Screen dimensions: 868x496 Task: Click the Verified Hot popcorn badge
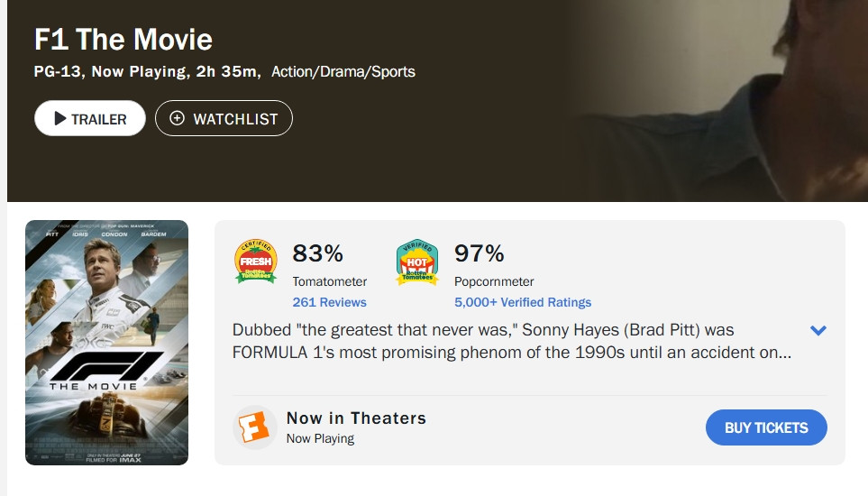(x=417, y=262)
